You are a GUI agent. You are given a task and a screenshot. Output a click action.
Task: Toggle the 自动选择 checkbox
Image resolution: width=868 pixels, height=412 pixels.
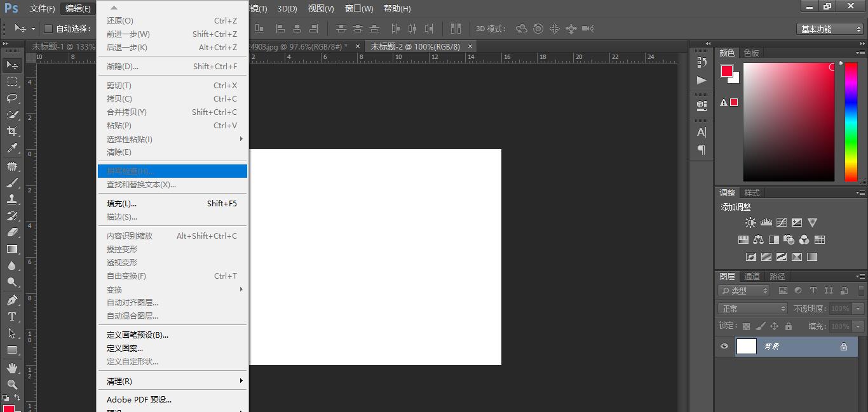48,29
